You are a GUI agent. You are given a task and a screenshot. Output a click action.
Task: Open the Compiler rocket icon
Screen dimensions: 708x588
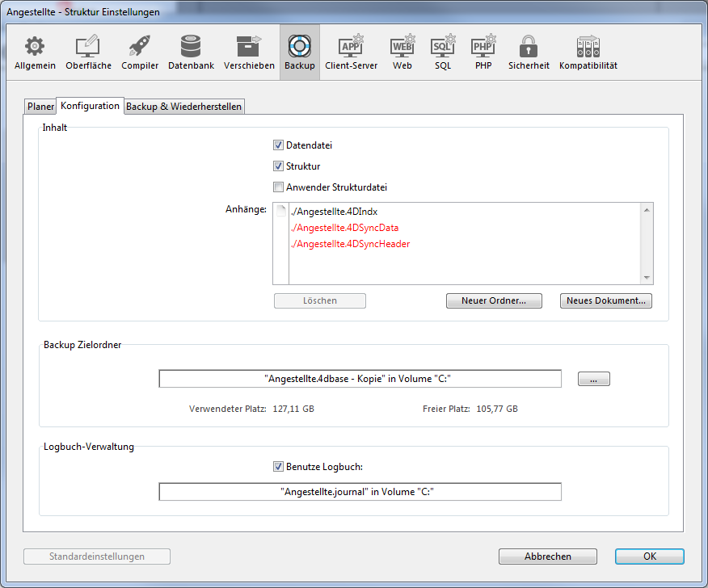point(140,52)
